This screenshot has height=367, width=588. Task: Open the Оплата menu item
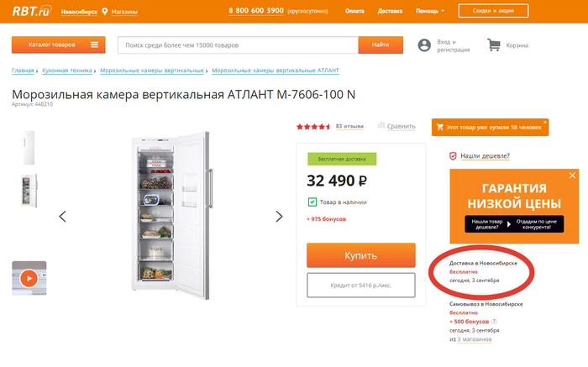coord(354,12)
